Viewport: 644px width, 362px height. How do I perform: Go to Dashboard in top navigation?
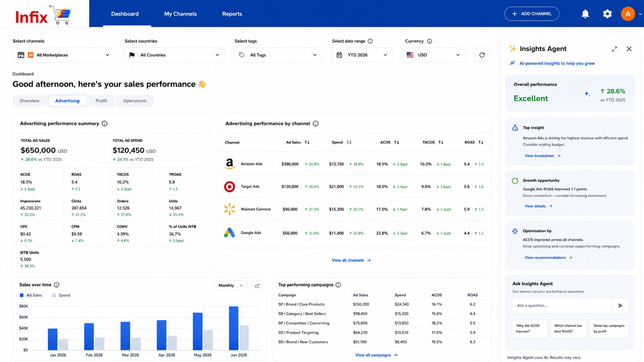click(x=125, y=14)
